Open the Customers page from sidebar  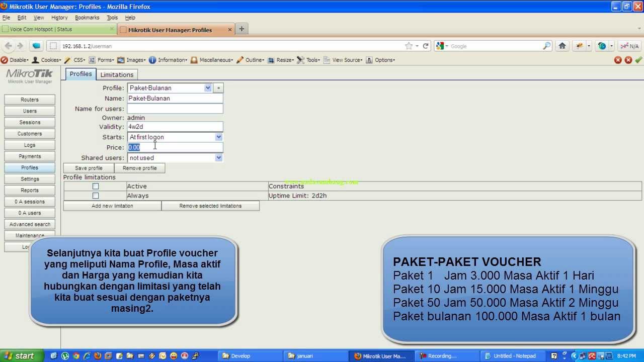point(30,134)
